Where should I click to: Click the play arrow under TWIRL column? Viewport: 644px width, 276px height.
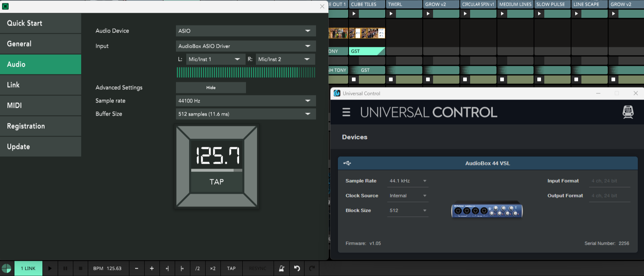pyautogui.click(x=391, y=14)
